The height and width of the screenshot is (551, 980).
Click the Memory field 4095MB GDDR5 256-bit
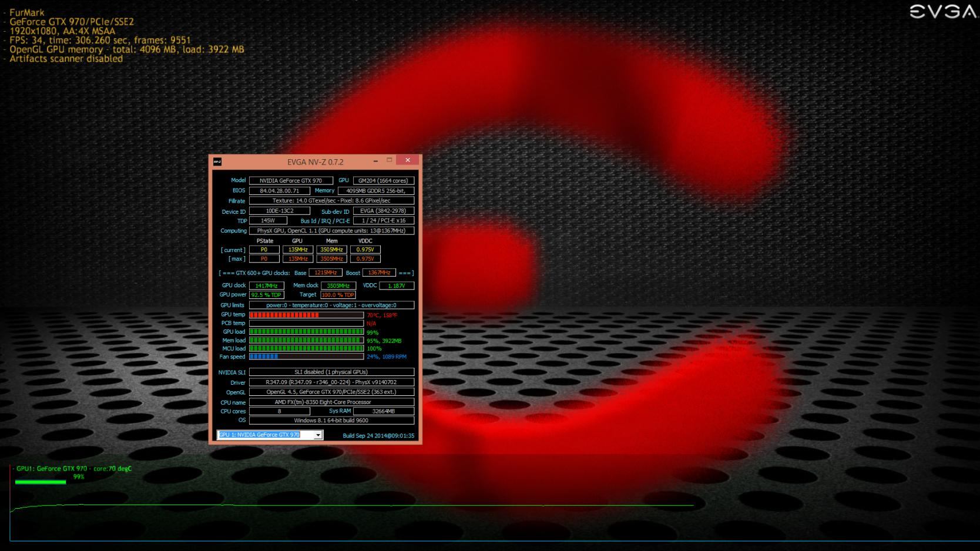click(376, 191)
